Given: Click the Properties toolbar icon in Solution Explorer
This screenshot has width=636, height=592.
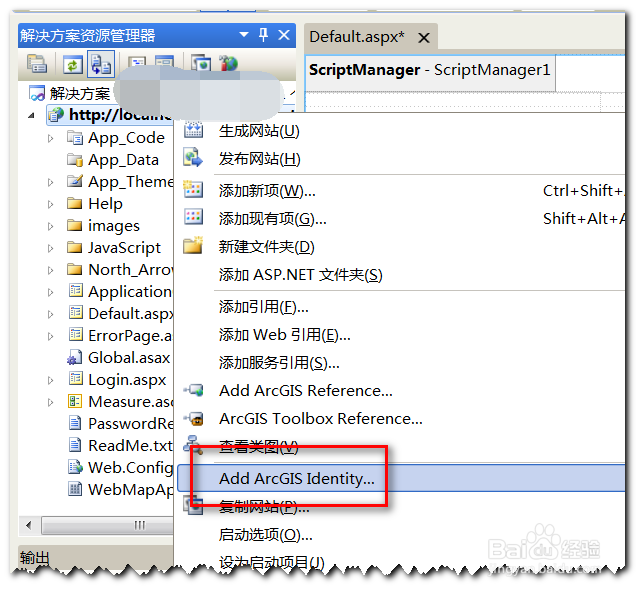Looking at the screenshot, I should coord(37,64).
